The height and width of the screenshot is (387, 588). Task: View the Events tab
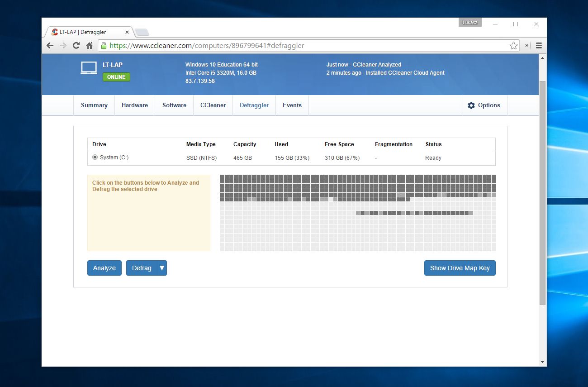coord(292,105)
